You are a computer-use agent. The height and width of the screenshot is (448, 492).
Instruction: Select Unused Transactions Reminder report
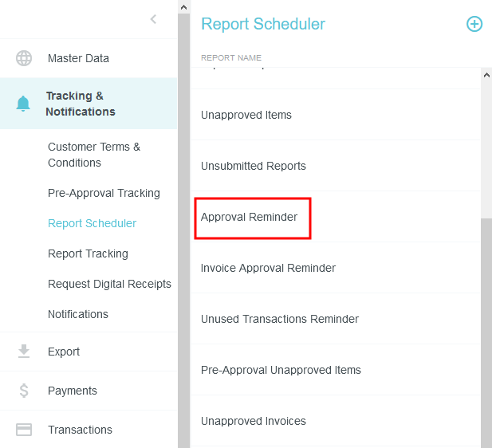point(280,319)
